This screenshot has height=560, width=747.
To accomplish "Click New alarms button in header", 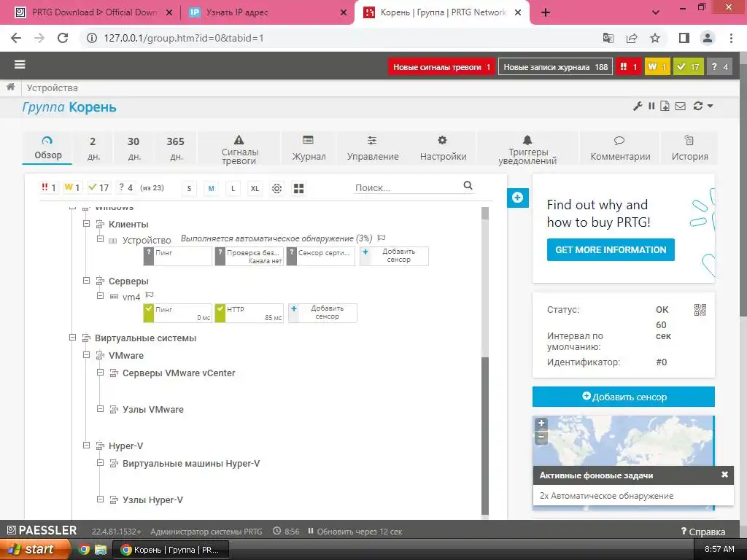I will click(x=441, y=66).
